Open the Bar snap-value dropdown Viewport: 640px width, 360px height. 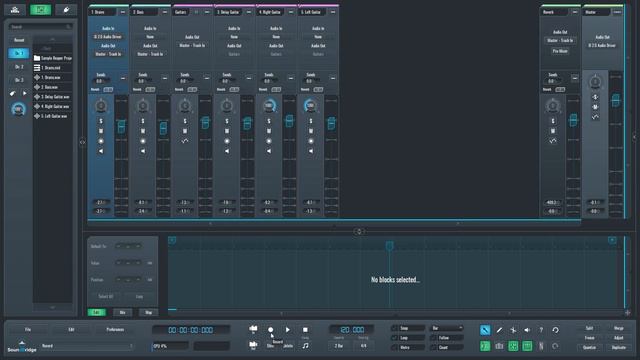tap(447, 328)
